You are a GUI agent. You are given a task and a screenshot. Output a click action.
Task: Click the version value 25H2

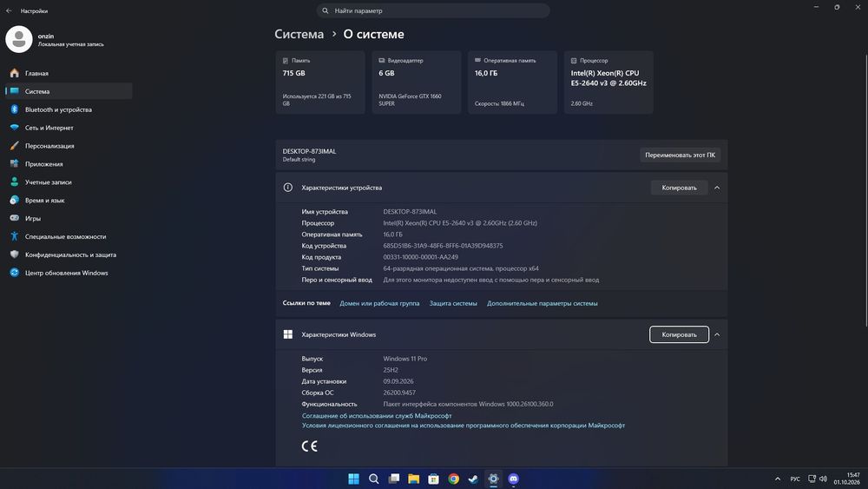click(391, 370)
